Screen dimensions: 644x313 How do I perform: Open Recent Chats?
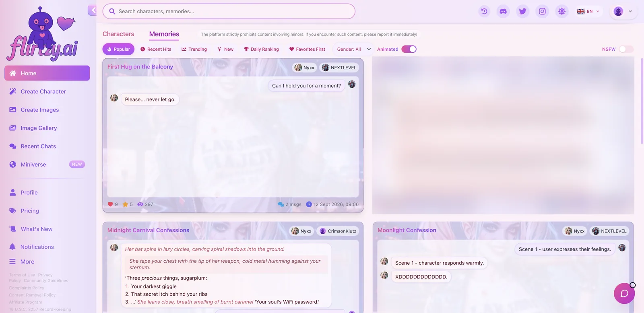click(47, 146)
